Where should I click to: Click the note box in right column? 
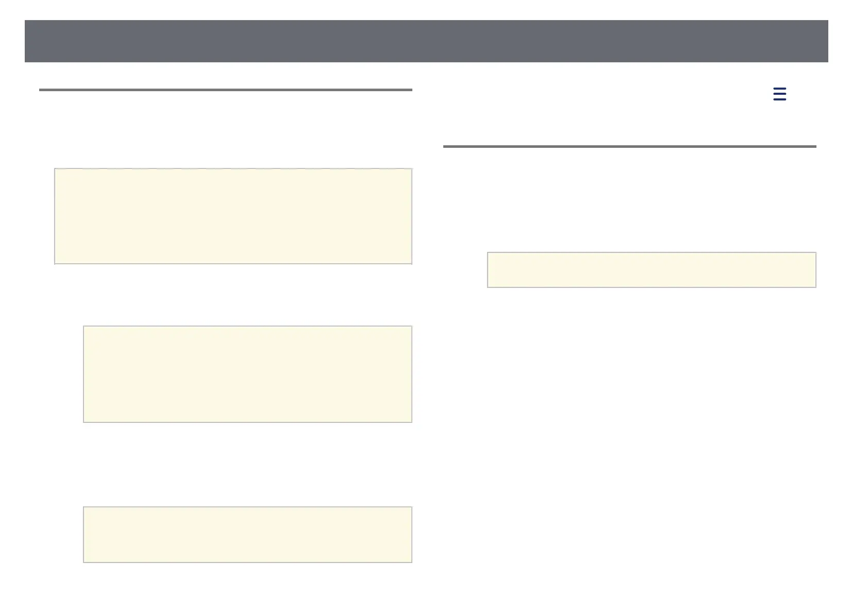click(x=652, y=270)
